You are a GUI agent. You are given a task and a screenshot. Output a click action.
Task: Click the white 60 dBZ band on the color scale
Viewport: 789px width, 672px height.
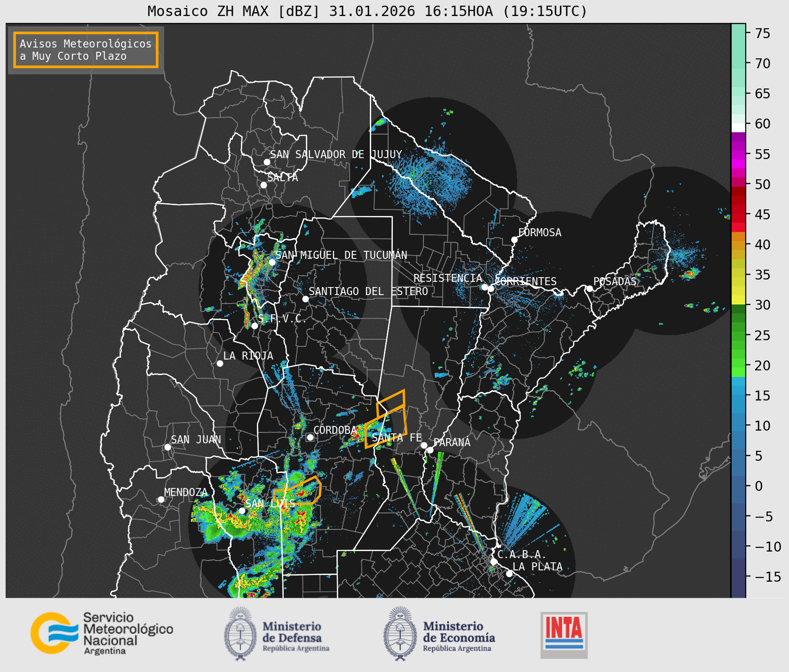pyautogui.click(x=738, y=127)
